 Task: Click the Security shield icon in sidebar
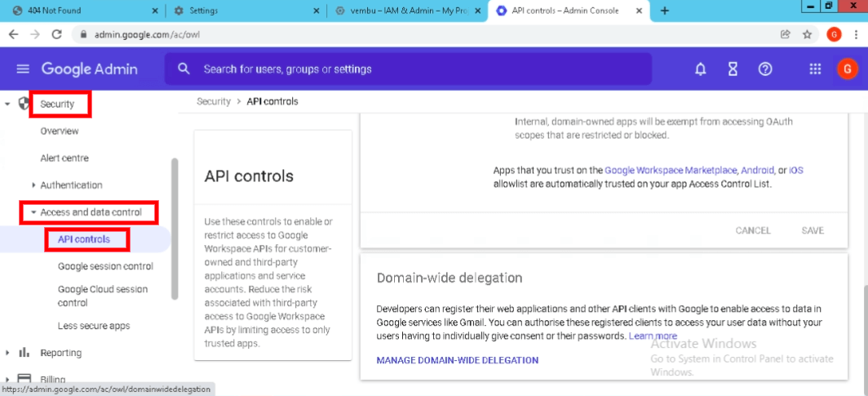(x=24, y=104)
